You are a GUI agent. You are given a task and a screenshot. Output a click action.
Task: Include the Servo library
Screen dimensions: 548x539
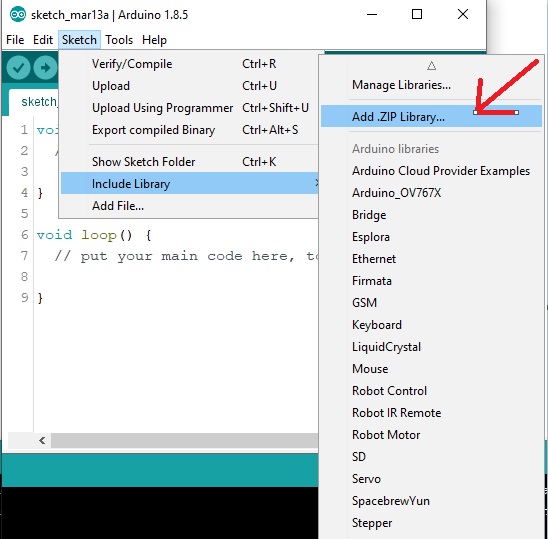pyautogui.click(x=366, y=479)
